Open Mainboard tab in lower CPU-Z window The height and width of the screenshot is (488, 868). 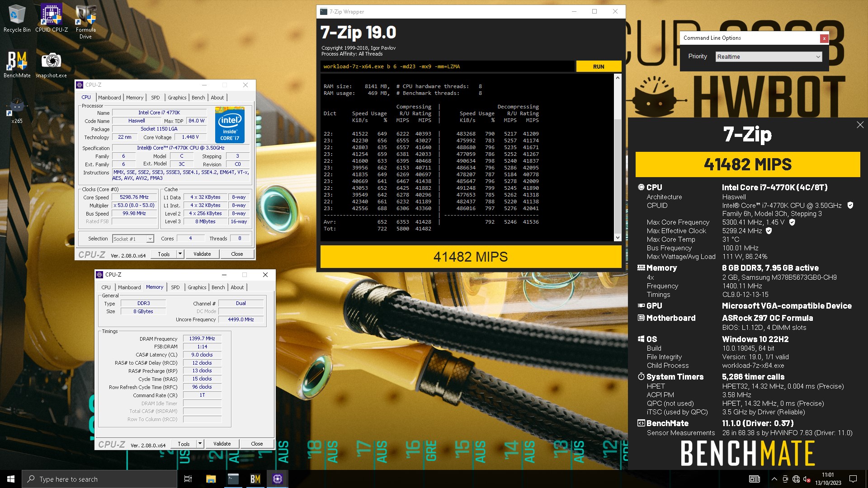pos(129,287)
